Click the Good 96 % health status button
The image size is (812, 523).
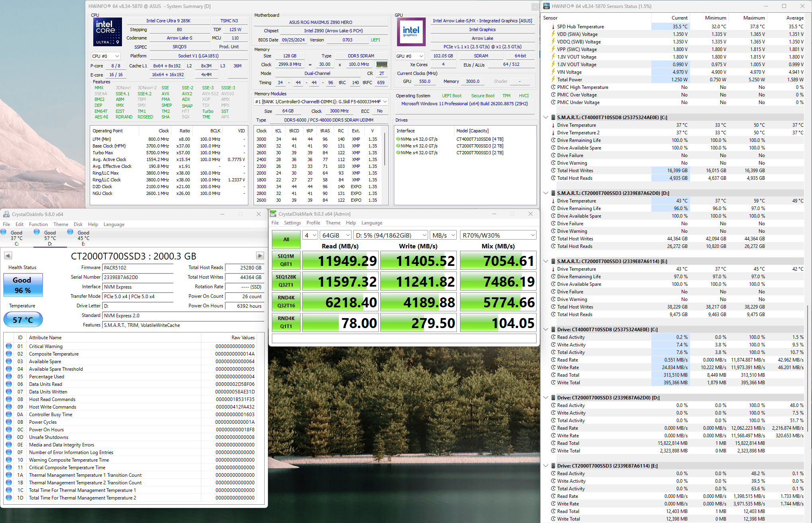coord(23,285)
